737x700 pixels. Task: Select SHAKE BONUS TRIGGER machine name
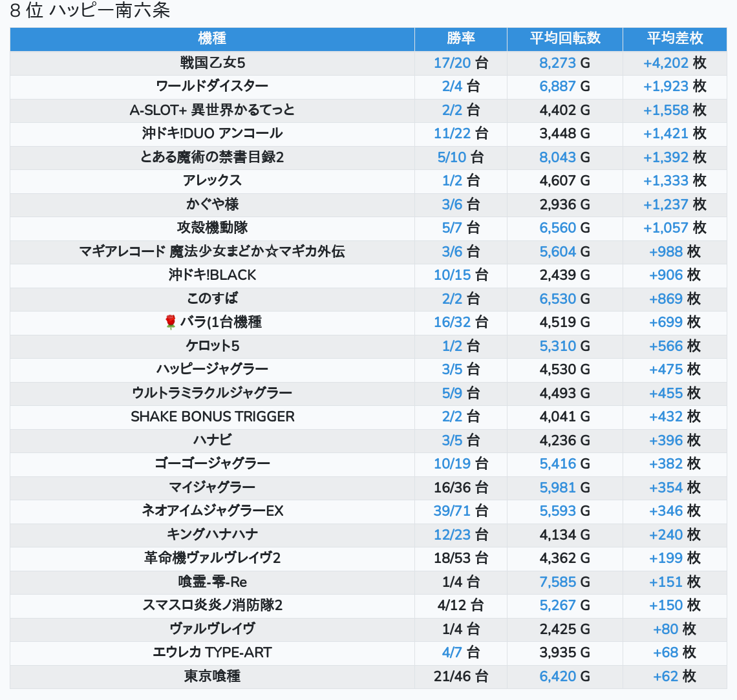[213, 416]
